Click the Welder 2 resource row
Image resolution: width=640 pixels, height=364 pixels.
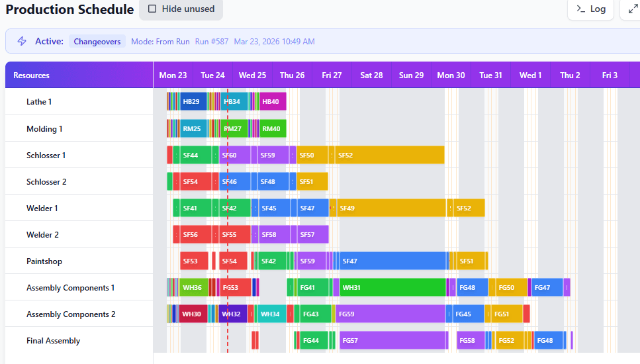coord(79,235)
